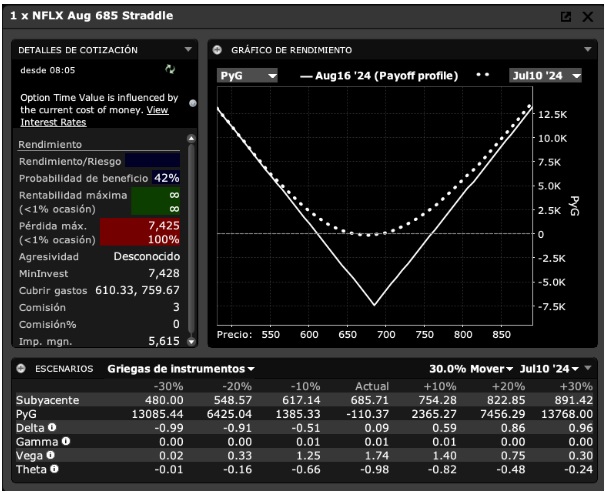Open the Griegas de instrumentos dropdown
The image size is (605, 493).
click(x=181, y=369)
